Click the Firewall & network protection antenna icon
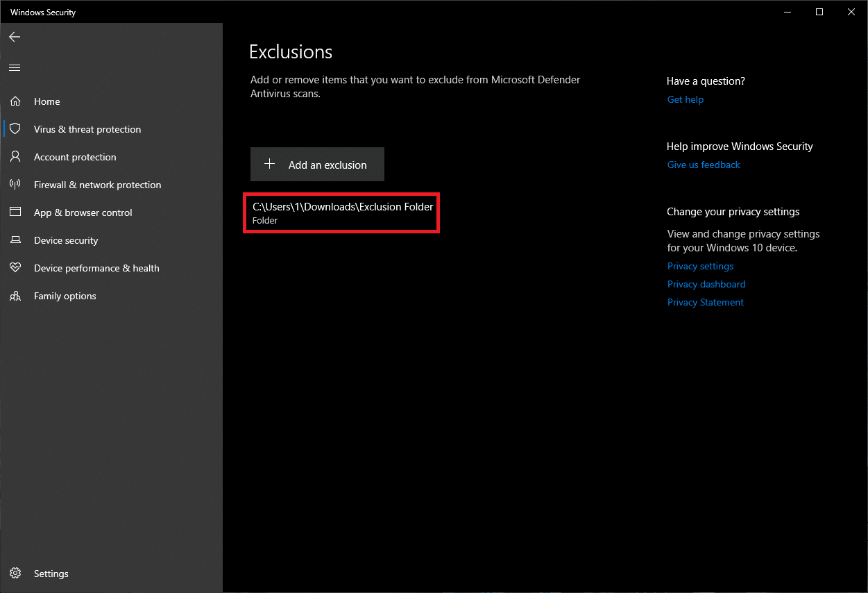 pos(15,185)
